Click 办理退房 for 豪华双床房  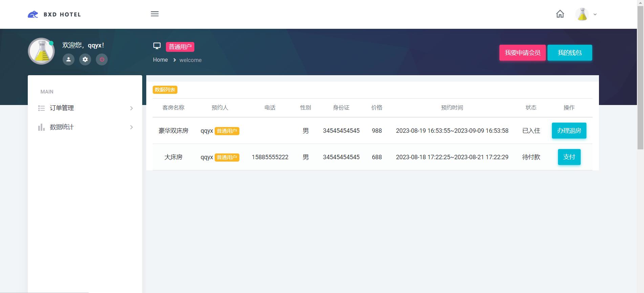coord(569,130)
